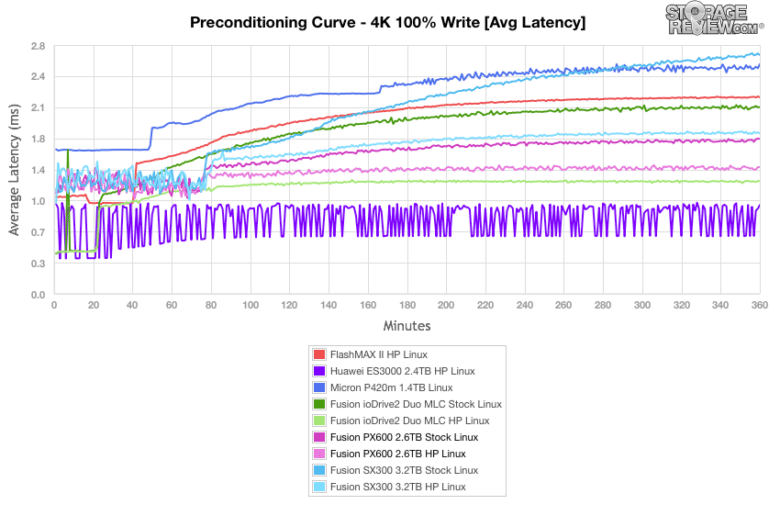The height and width of the screenshot is (516, 780).
Task: Click the x-axis tick label '340'
Action: 720,305
